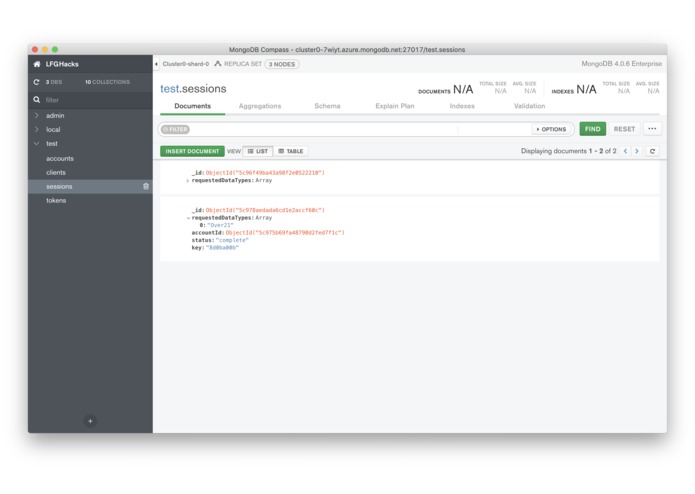Click the 3 DBS count
This screenshot has height=494, width=695.
[x=54, y=82]
